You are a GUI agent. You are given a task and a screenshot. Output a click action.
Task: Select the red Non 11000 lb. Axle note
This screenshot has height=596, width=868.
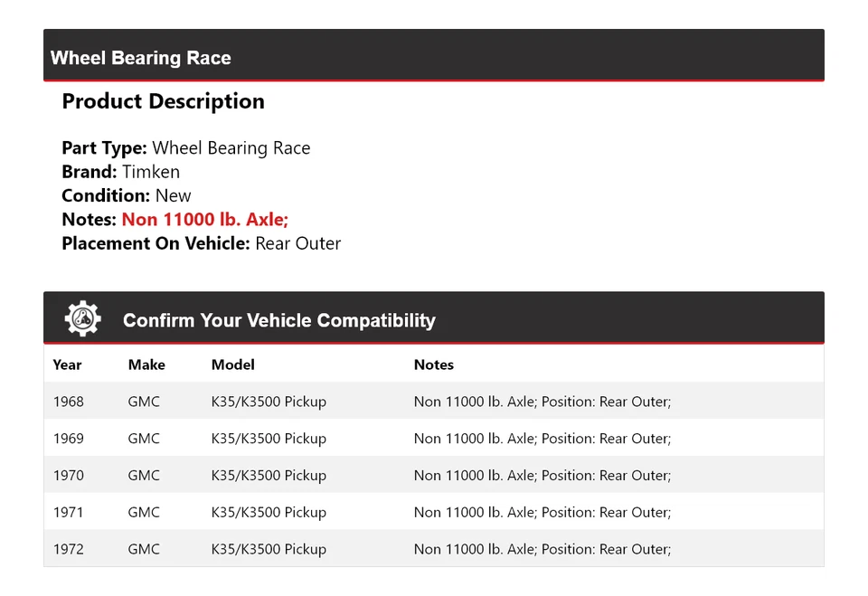(205, 219)
